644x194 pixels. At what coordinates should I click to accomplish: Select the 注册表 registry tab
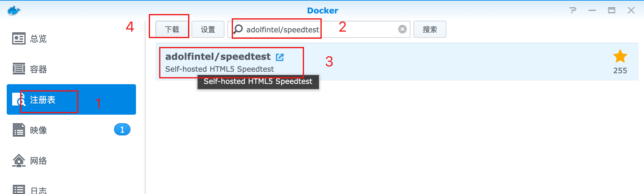(x=42, y=100)
